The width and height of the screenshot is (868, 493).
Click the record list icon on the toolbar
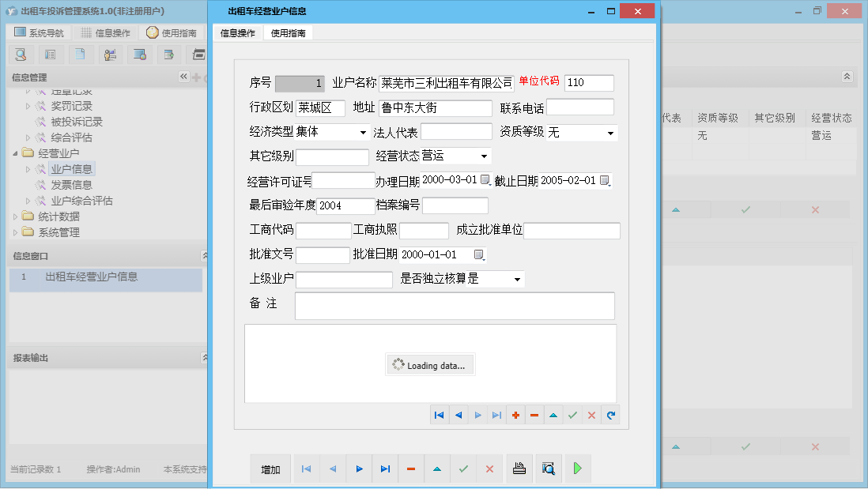[50, 55]
